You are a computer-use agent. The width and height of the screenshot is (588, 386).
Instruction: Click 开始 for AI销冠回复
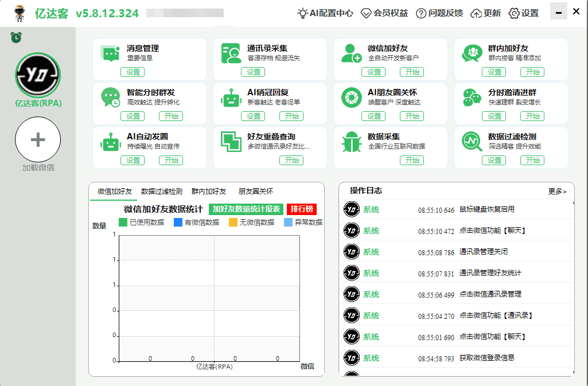click(291, 116)
